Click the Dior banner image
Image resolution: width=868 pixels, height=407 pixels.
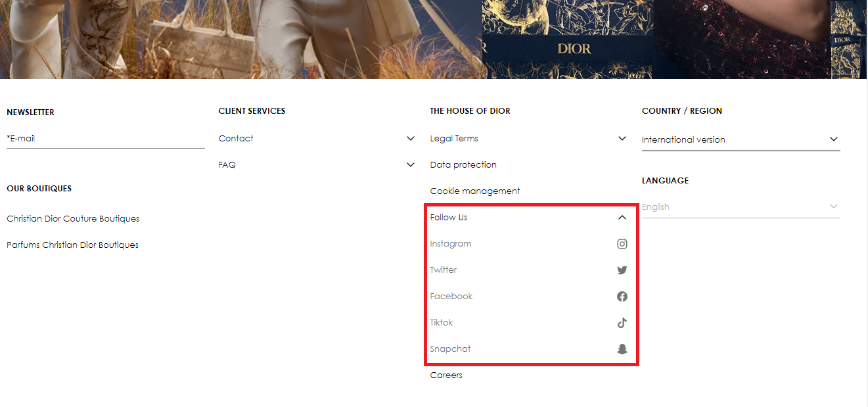(x=434, y=39)
